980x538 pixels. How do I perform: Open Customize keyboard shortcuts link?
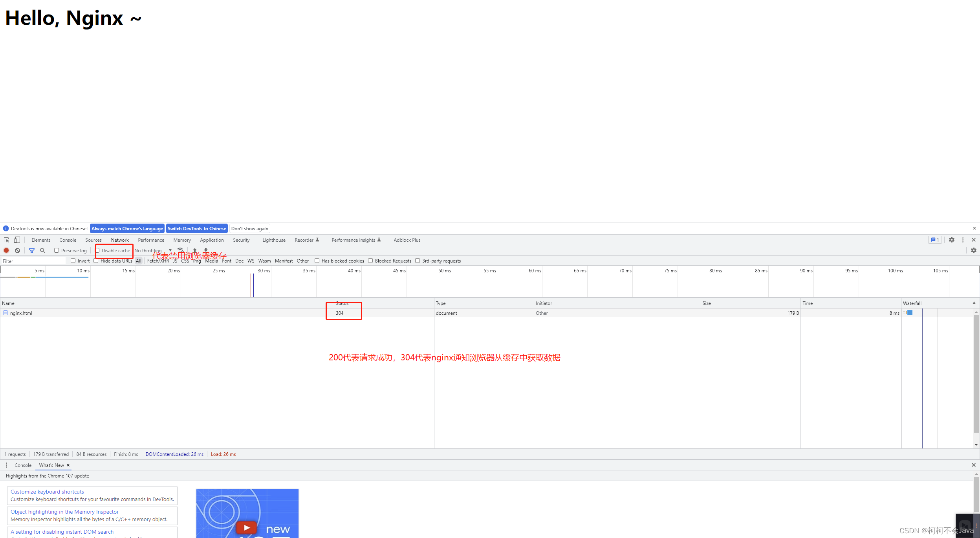click(x=47, y=491)
